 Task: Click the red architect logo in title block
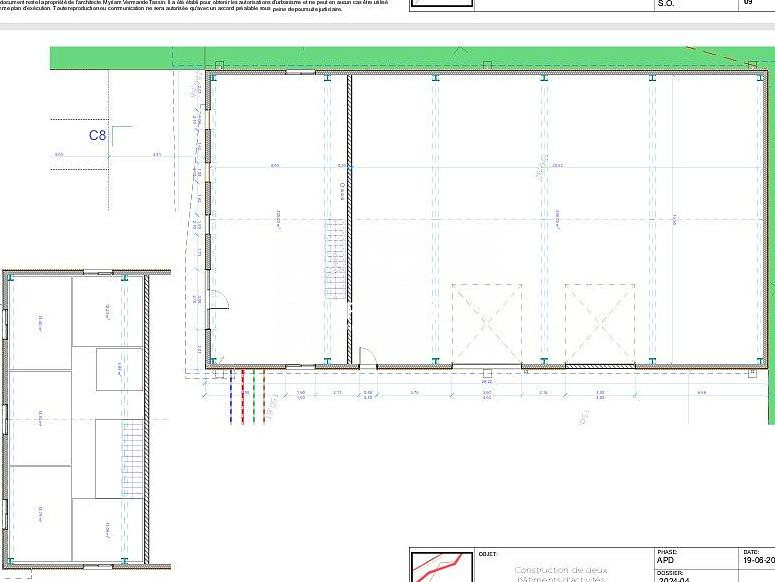click(442, 567)
